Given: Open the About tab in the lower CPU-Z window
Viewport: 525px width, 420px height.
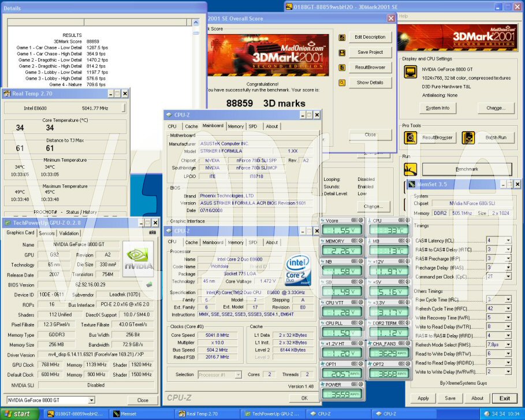Looking at the screenshot, I should tap(272, 243).
